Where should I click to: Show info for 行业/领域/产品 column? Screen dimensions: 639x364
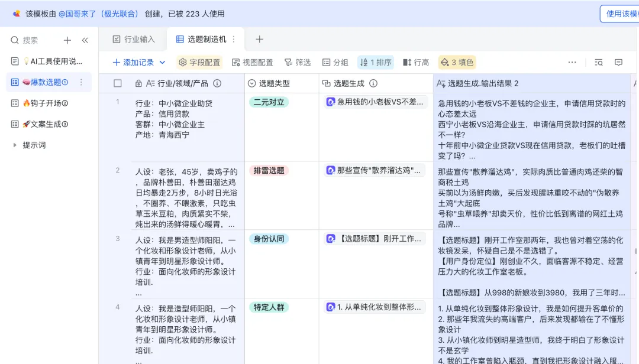217,83
